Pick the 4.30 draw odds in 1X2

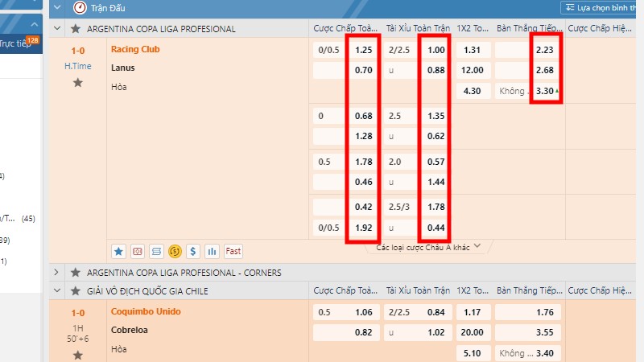472,91
